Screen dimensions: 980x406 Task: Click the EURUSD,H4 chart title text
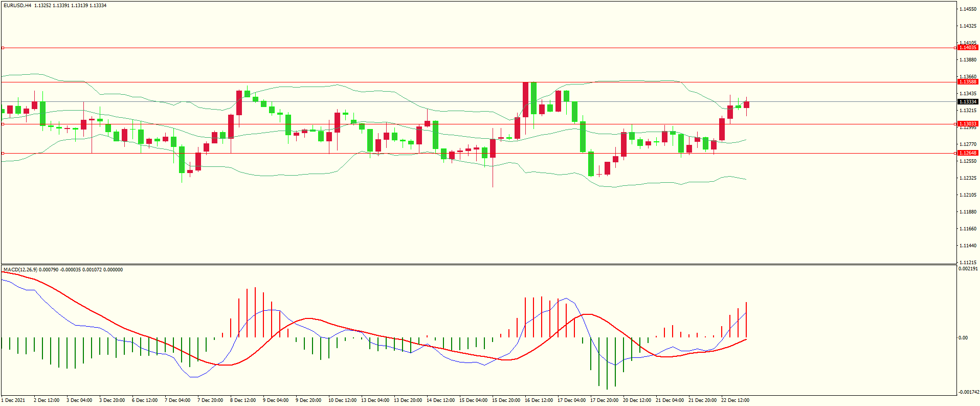17,6
